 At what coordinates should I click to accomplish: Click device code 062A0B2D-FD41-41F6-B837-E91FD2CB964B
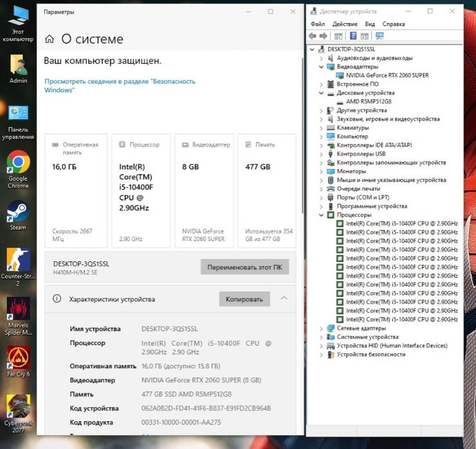coord(206,409)
